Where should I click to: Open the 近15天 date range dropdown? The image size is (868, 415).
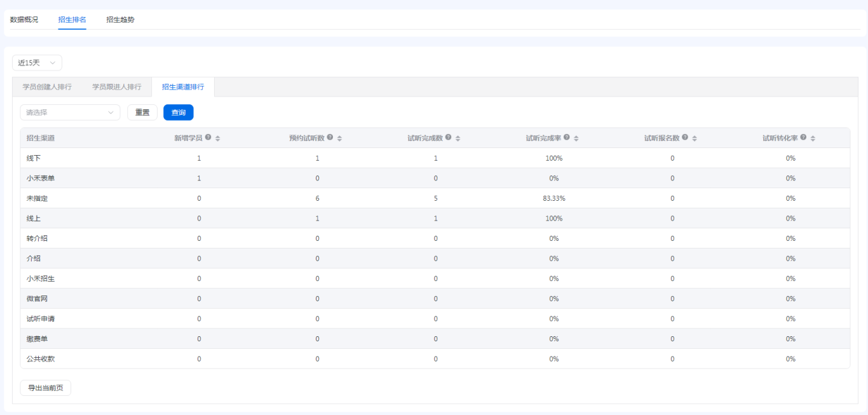(37, 63)
